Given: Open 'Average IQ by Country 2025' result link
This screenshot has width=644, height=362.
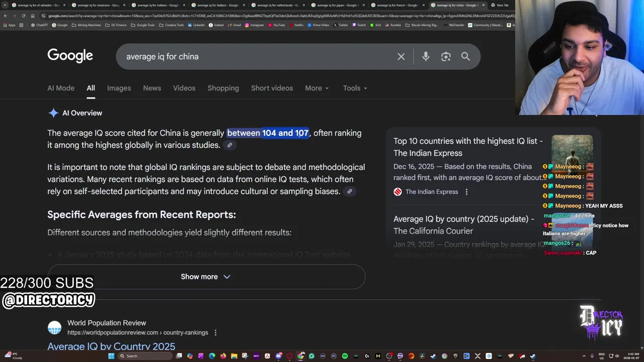Looking at the screenshot, I should click(x=111, y=346).
